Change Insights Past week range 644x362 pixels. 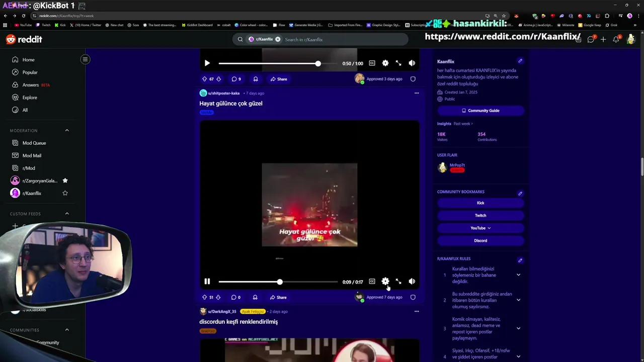point(463,124)
